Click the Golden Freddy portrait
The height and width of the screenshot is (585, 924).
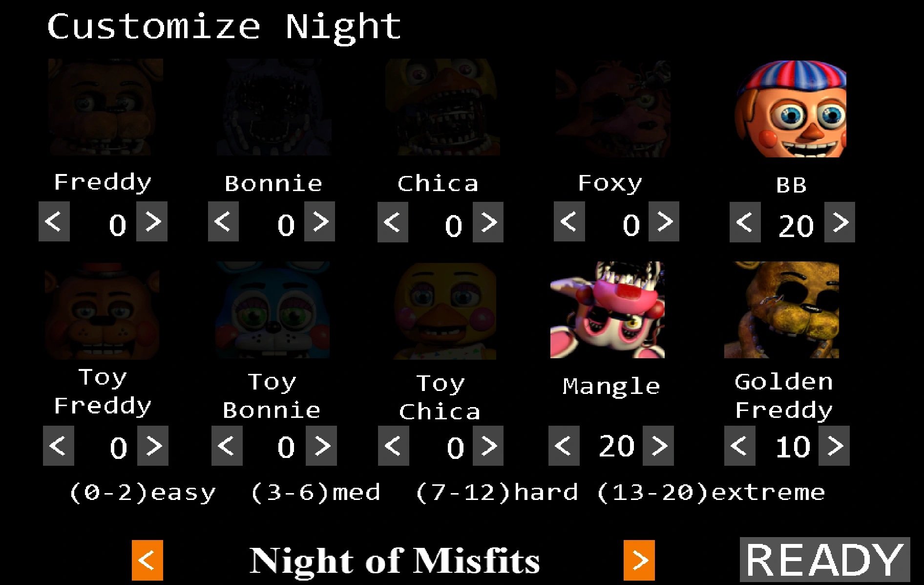tap(781, 310)
